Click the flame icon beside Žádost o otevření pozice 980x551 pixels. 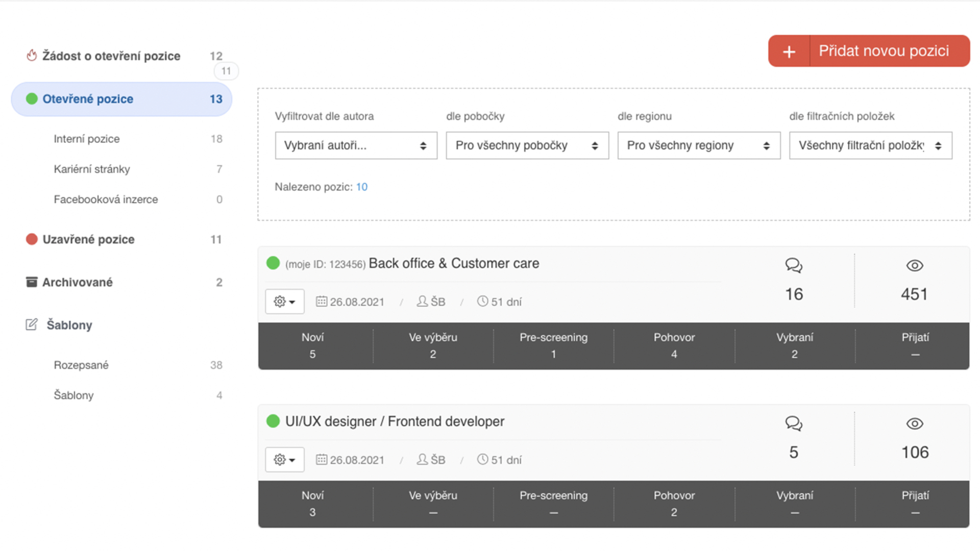point(32,55)
